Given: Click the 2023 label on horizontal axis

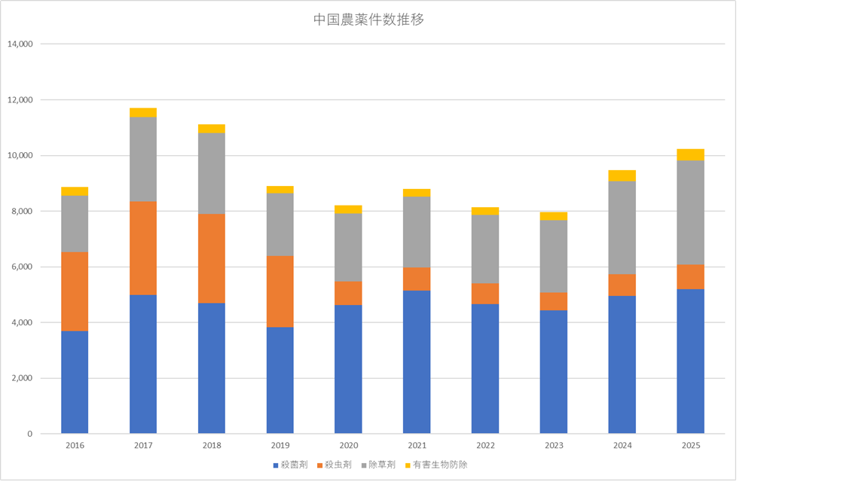Looking at the screenshot, I should click(554, 446).
